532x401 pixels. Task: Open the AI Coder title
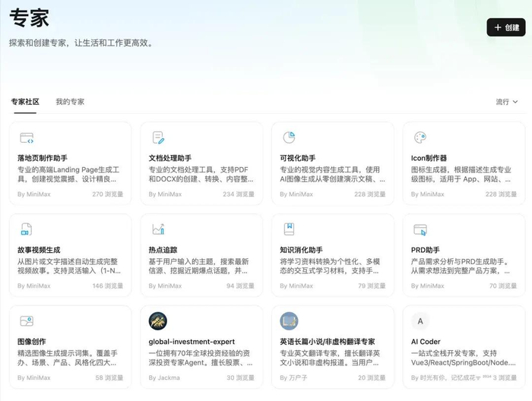click(x=426, y=341)
